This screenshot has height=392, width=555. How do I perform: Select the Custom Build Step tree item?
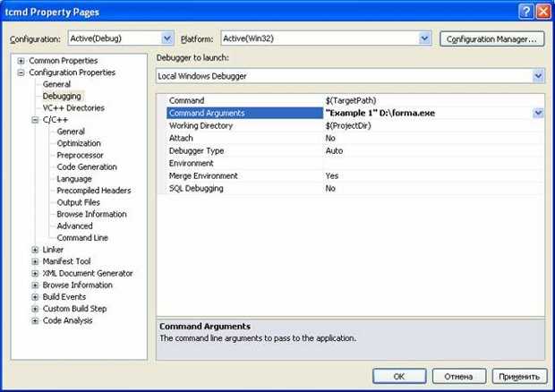pos(74,309)
